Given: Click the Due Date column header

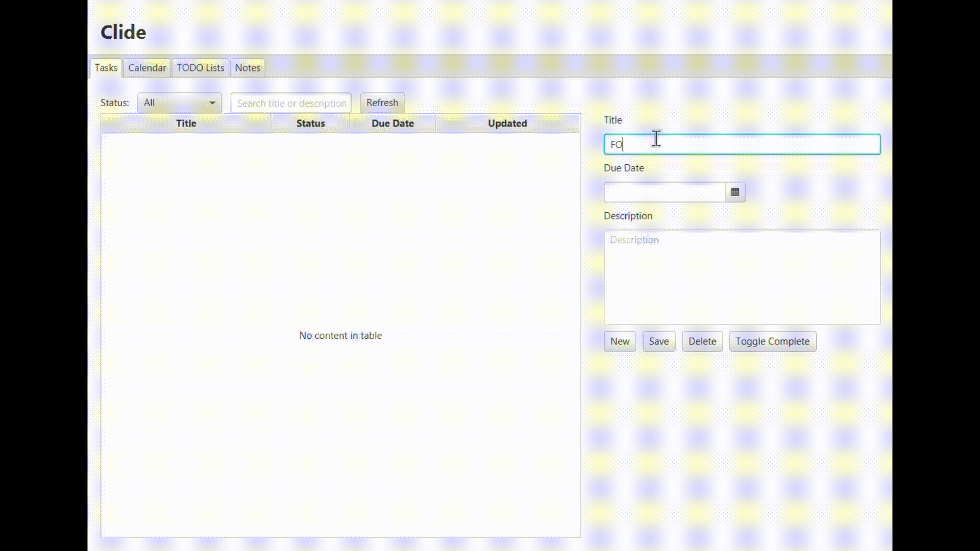Looking at the screenshot, I should tap(393, 123).
